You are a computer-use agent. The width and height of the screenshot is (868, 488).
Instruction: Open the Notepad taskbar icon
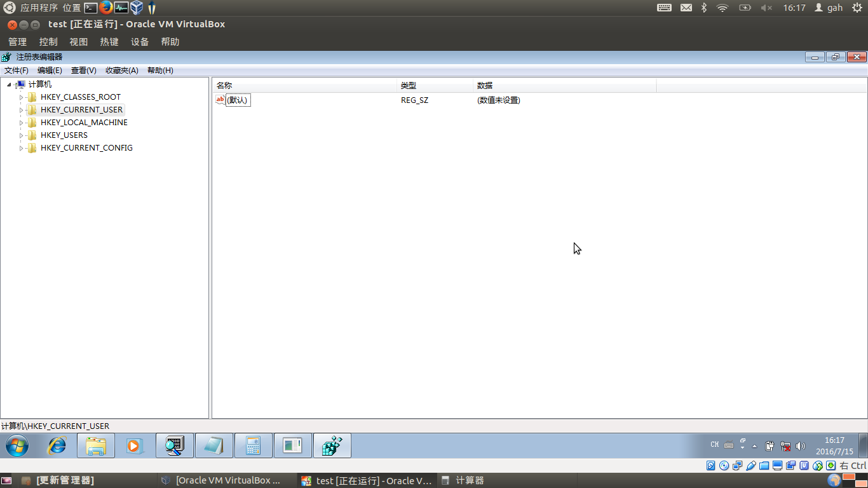(214, 446)
